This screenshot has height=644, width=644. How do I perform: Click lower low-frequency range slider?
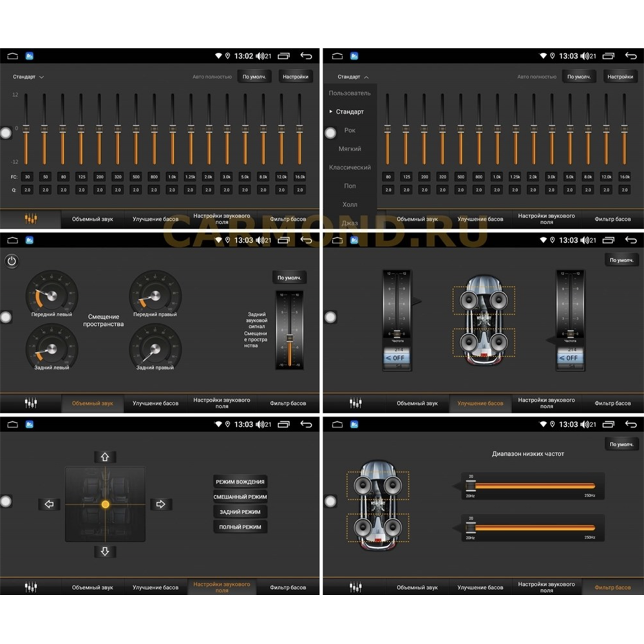coord(533,528)
